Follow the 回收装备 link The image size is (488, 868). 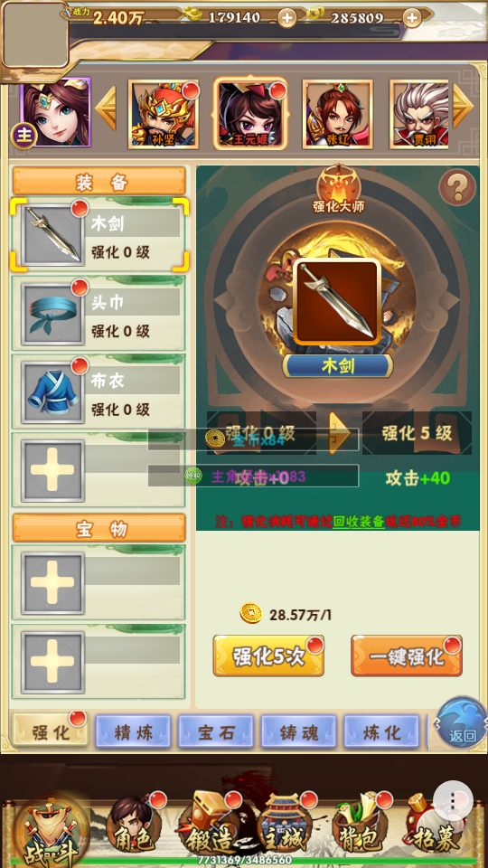(x=359, y=521)
